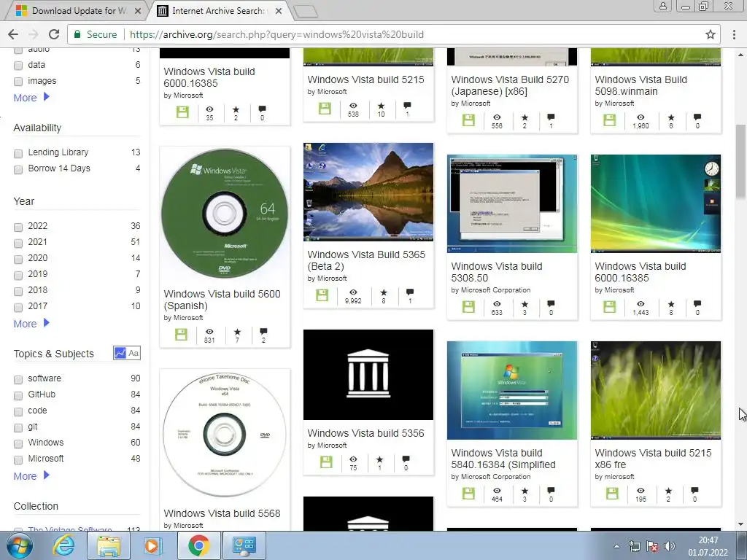This screenshot has width=747, height=560.
Task: Show hidden tray icons arrow
Action: pos(616,546)
